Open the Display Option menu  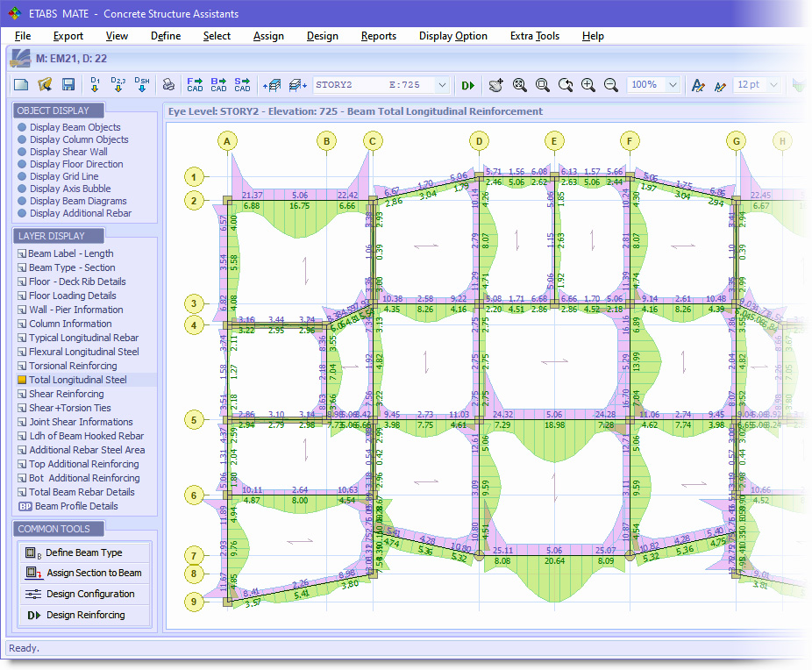click(452, 36)
